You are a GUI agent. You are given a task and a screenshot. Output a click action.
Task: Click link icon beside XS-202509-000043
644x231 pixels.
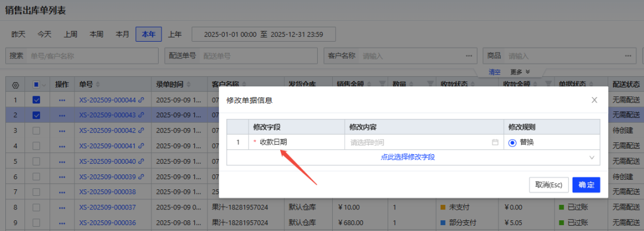pyautogui.click(x=141, y=115)
